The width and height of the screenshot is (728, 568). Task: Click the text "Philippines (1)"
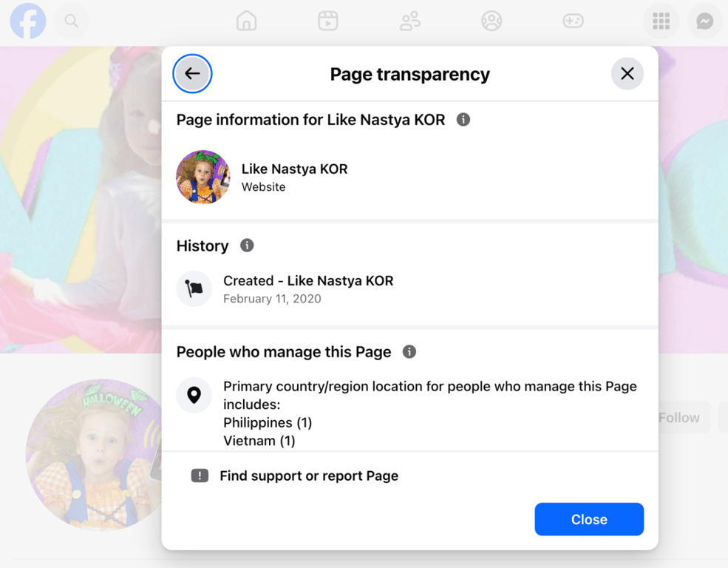click(268, 422)
